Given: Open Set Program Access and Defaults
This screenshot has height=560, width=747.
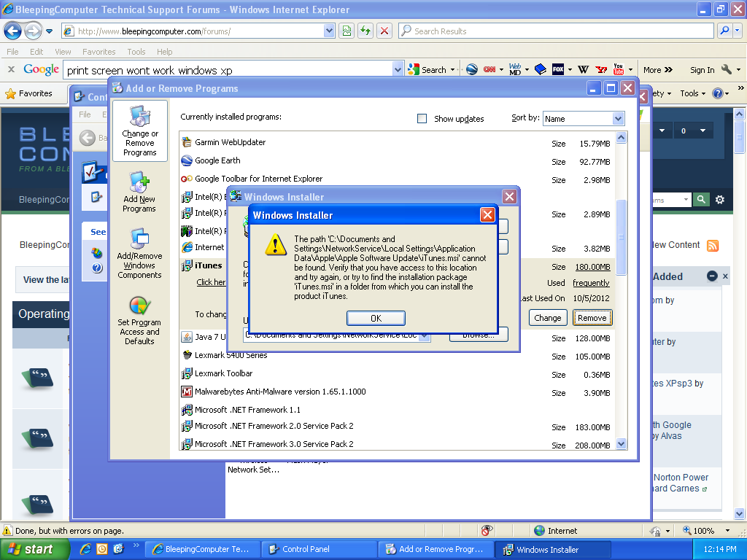Looking at the screenshot, I should coord(139,321).
